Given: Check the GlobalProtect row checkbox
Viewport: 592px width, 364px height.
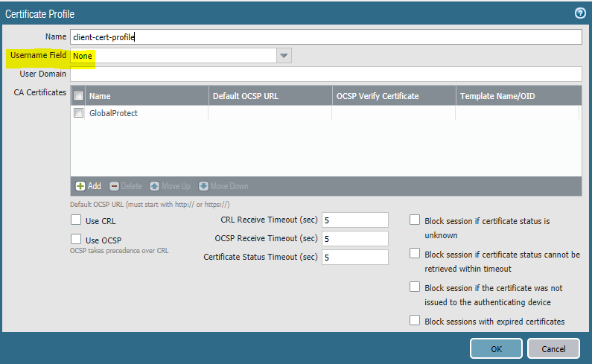Looking at the screenshot, I should point(78,113).
